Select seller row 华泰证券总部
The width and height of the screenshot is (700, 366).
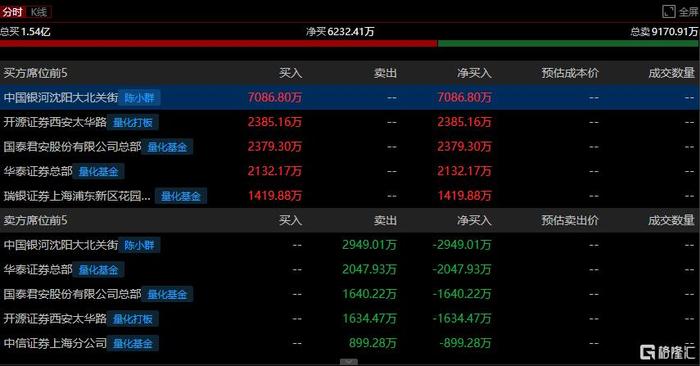(x=350, y=269)
